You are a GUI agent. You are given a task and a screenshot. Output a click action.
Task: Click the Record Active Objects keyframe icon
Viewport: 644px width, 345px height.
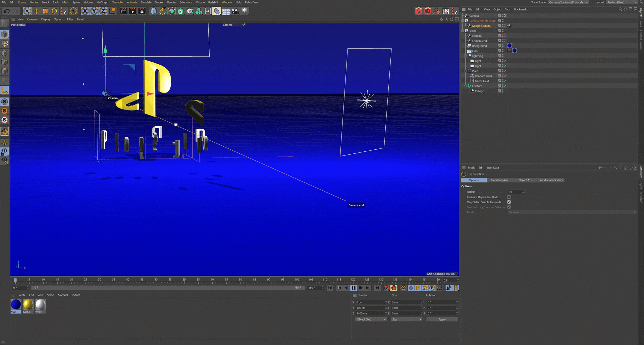(x=387, y=288)
